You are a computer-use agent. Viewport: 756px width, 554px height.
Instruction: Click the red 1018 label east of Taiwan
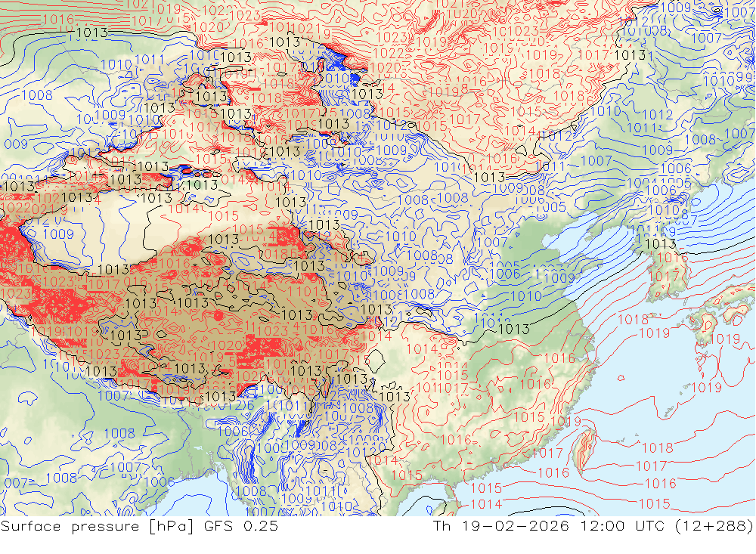point(658,448)
